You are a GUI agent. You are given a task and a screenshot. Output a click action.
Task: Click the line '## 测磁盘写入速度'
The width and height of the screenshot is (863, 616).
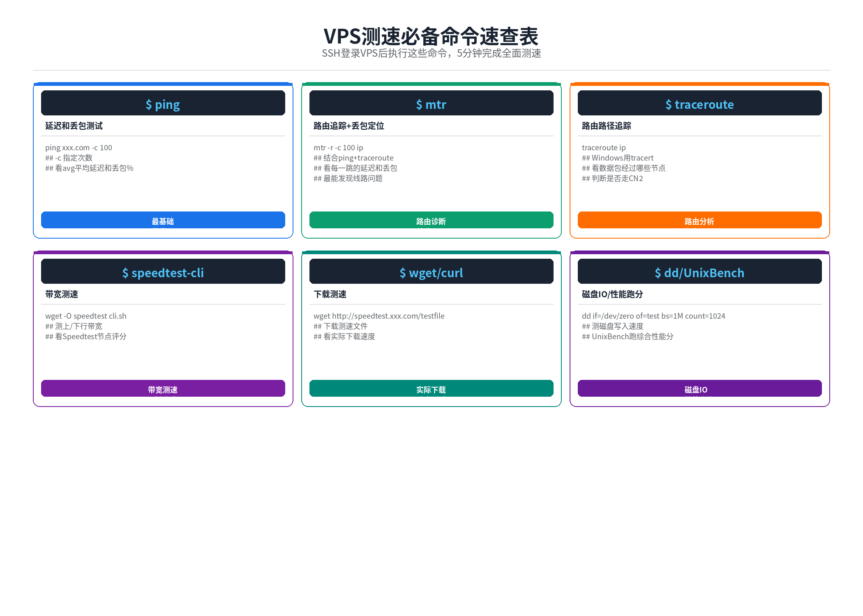[x=613, y=326]
